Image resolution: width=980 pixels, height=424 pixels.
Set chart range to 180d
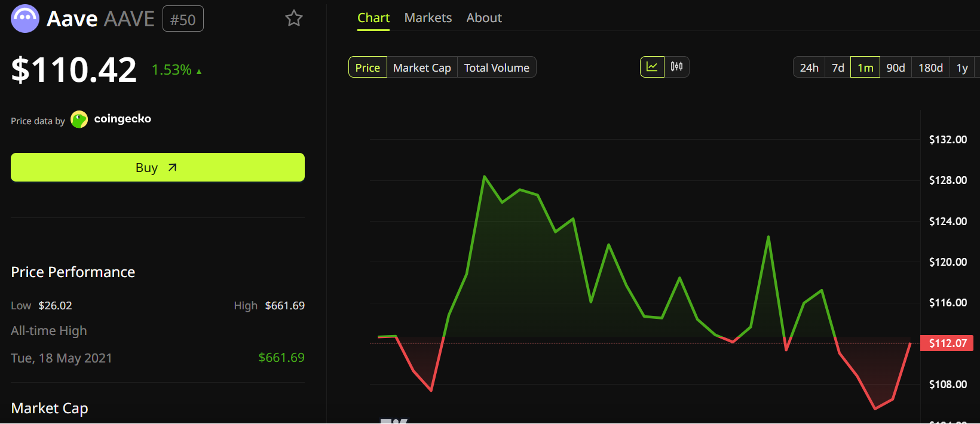(930, 67)
